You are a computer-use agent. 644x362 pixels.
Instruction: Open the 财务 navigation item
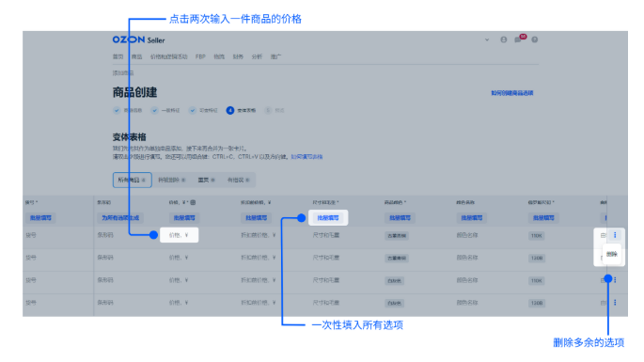238,56
